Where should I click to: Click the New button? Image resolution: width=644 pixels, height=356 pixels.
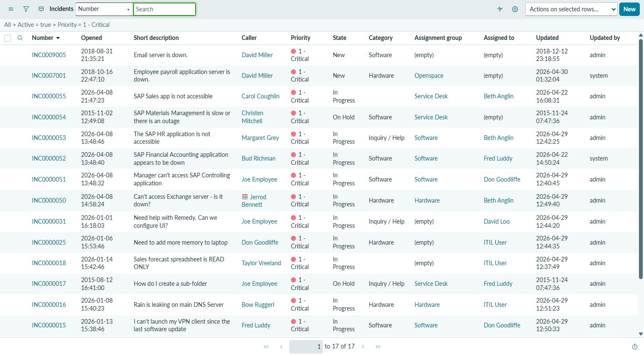pos(629,9)
